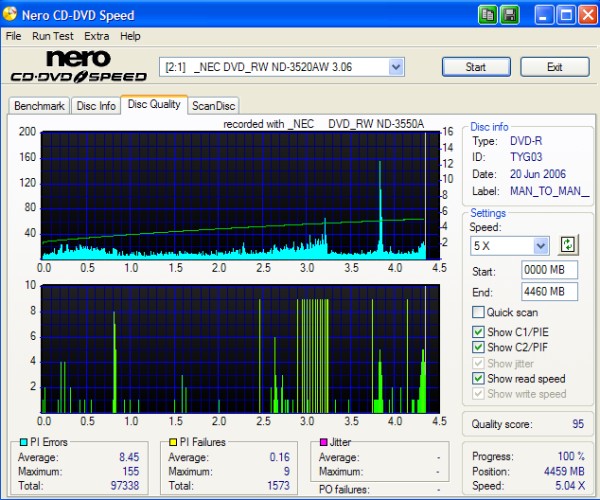This screenshot has width=600, height=500.
Task: Open the Run Test menu
Action: click(x=52, y=36)
